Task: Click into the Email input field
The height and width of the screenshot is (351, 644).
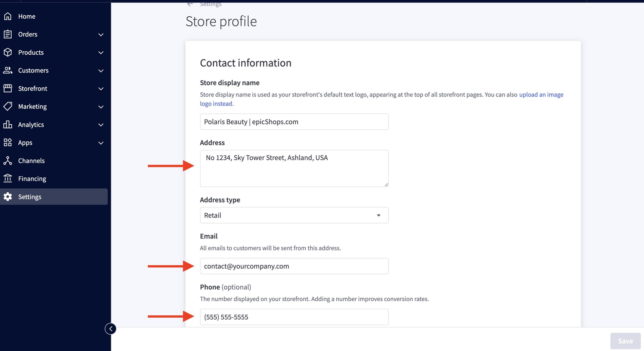Action: tap(294, 266)
